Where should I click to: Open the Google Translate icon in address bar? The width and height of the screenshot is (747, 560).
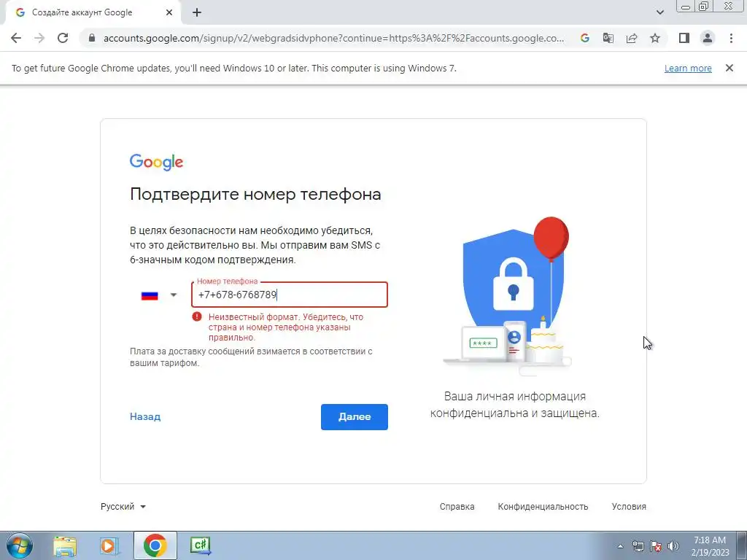coord(608,38)
